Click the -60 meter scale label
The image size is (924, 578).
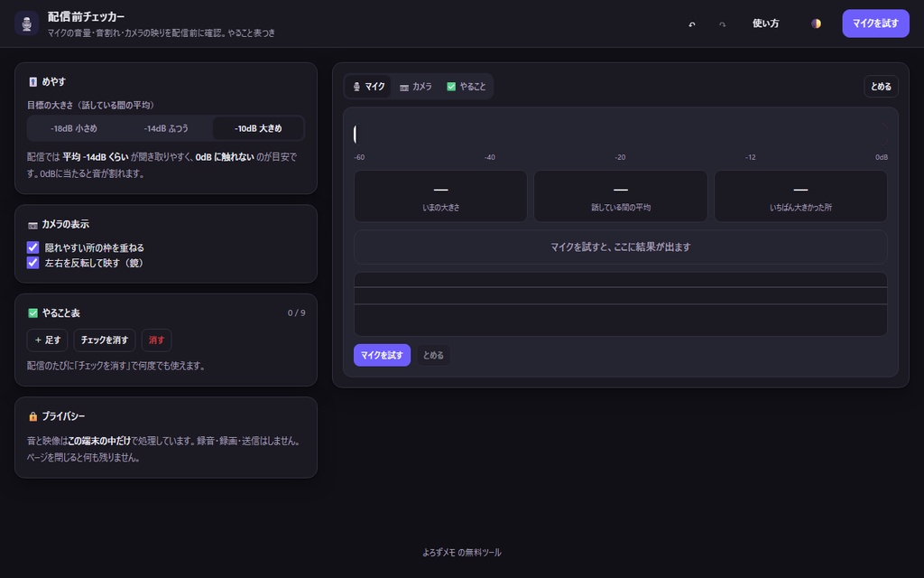pos(359,157)
